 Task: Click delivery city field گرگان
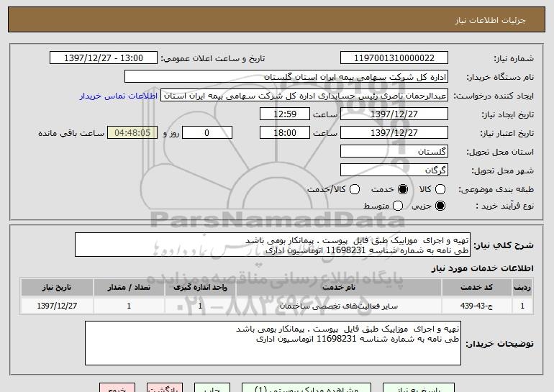click(394, 170)
